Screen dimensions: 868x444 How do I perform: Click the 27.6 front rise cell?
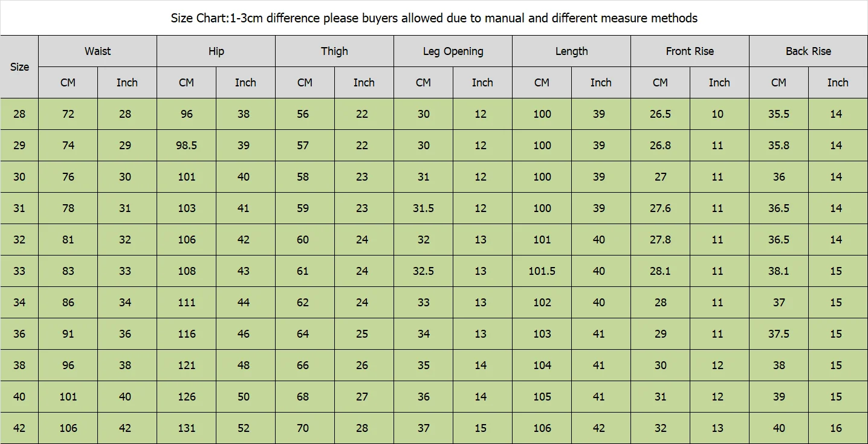(660, 208)
